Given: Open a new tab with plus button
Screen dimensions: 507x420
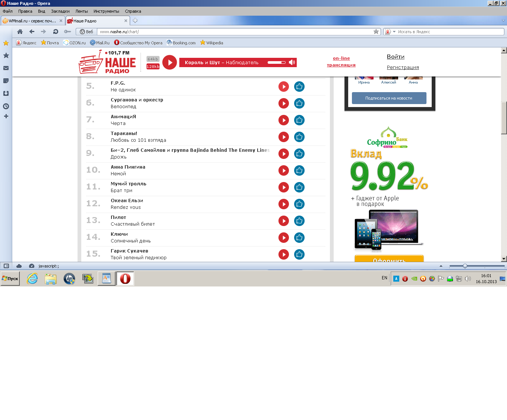Looking at the screenshot, I should point(135,21).
